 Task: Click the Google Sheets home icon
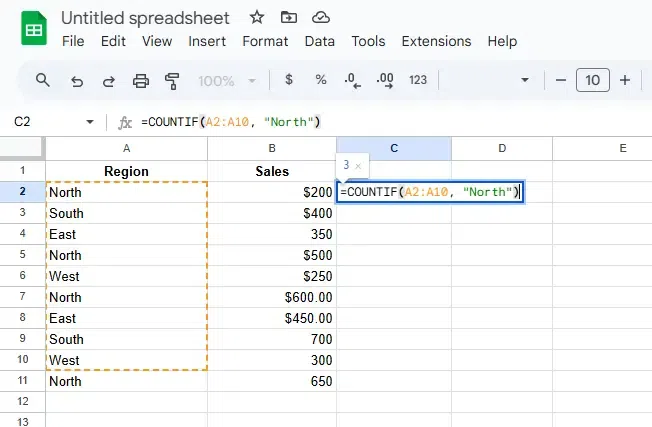[x=33, y=30]
